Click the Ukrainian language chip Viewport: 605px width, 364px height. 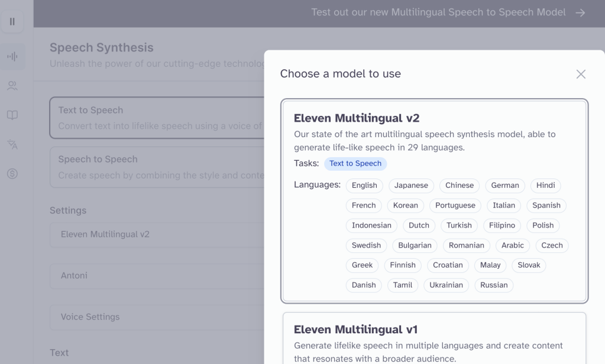(x=447, y=285)
